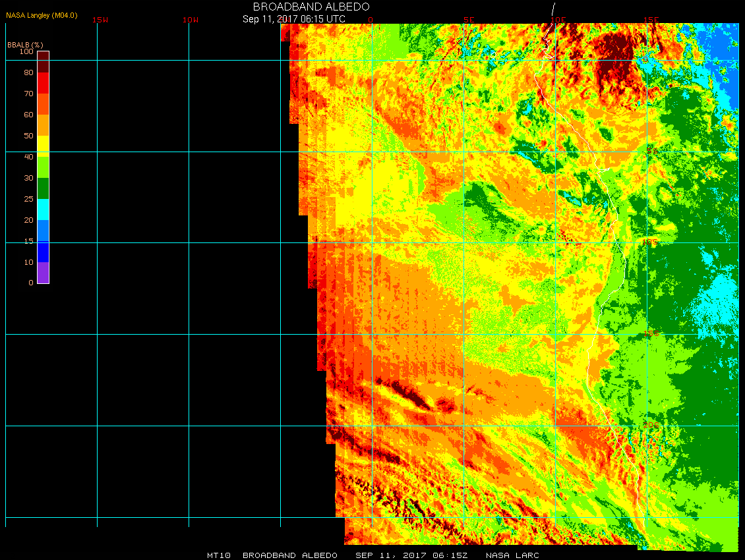Click the footer "SEP 11, 2017 06:15Z" text

click(411, 555)
